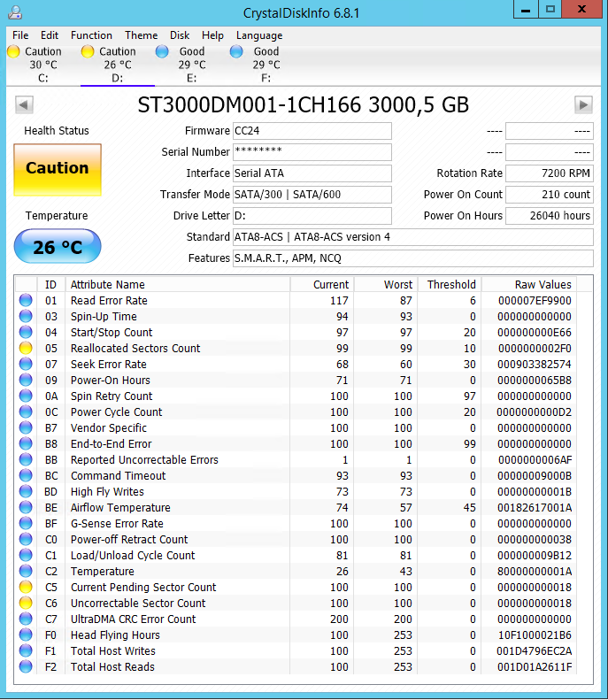Click status orb of Spin Retry Count row
608x700 pixels.
[26, 396]
